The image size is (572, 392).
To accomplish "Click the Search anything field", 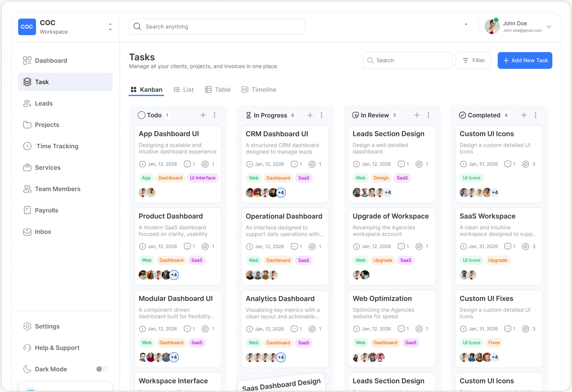I will (217, 27).
